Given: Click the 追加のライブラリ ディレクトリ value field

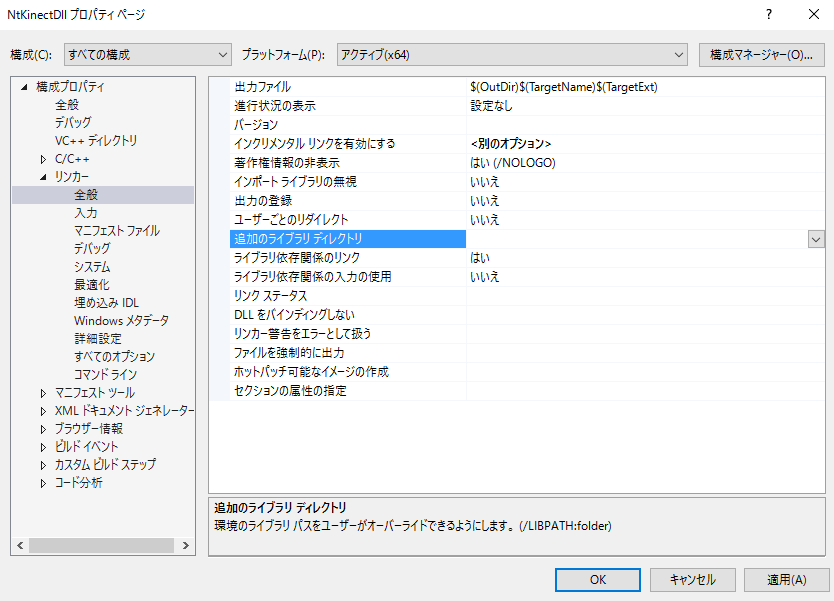Looking at the screenshot, I should coord(635,239).
